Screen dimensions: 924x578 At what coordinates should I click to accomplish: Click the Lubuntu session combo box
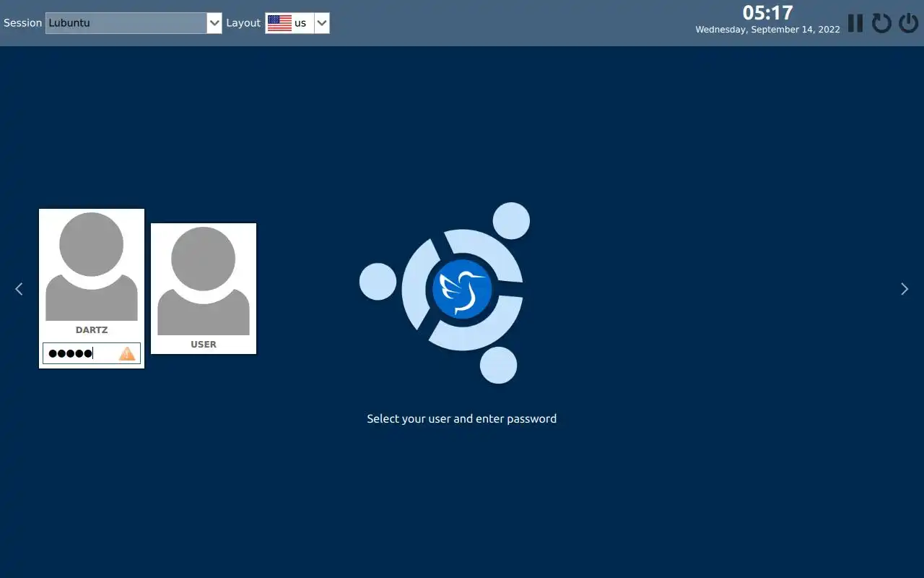(x=134, y=23)
